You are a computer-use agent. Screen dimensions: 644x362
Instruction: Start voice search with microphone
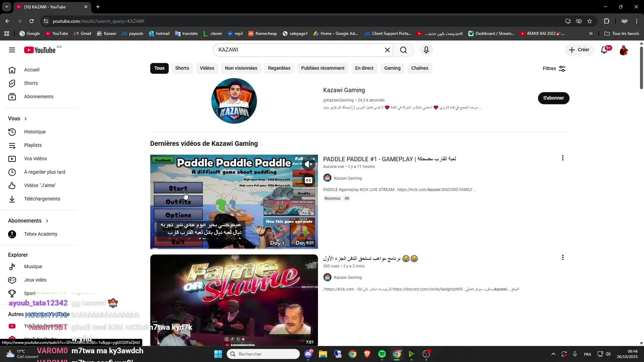pyautogui.click(x=426, y=50)
